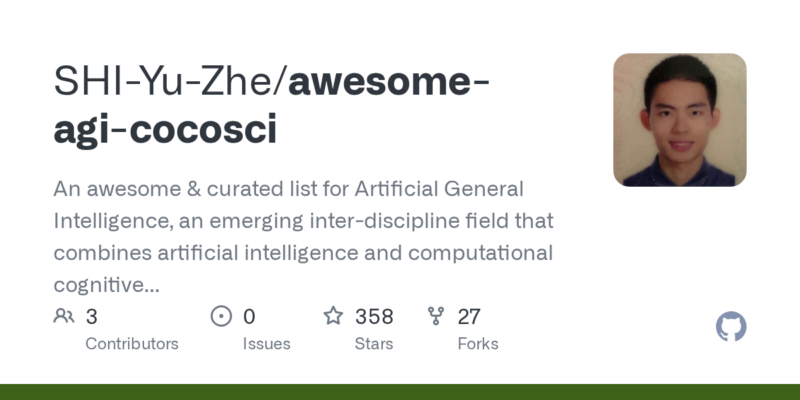Click the Contributors people icon
Image resolution: width=800 pixels, height=400 pixels.
coord(64,317)
